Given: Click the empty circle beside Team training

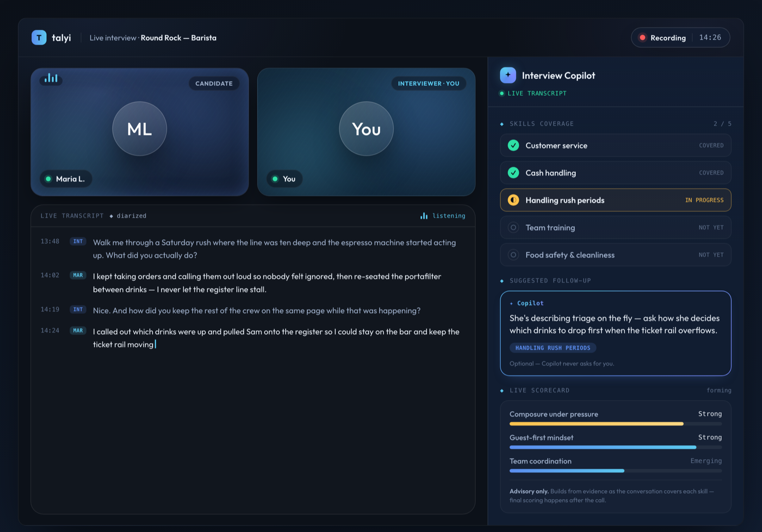Looking at the screenshot, I should (x=513, y=227).
